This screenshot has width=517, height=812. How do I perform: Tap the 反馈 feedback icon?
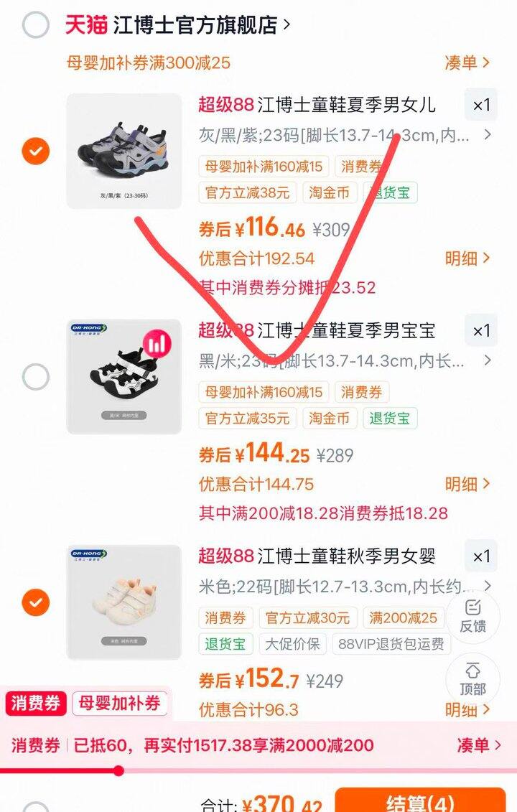pyautogui.click(x=472, y=617)
